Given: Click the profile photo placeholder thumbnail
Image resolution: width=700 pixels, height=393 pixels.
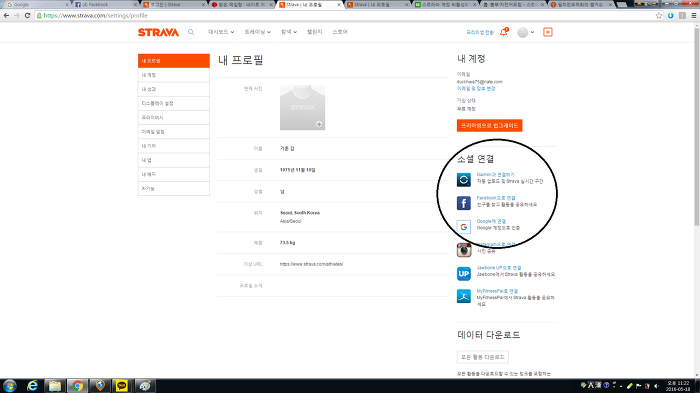Looking at the screenshot, I should [302, 108].
